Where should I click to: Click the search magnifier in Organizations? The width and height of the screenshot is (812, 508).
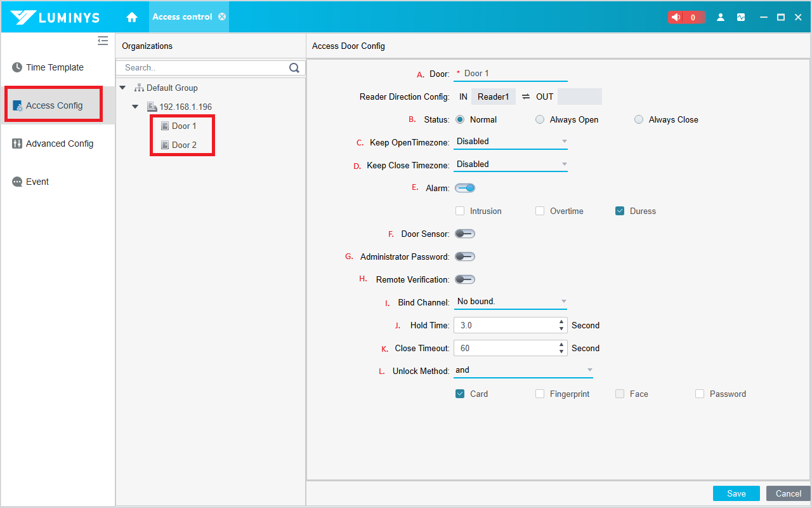pyautogui.click(x=294, y=68)
